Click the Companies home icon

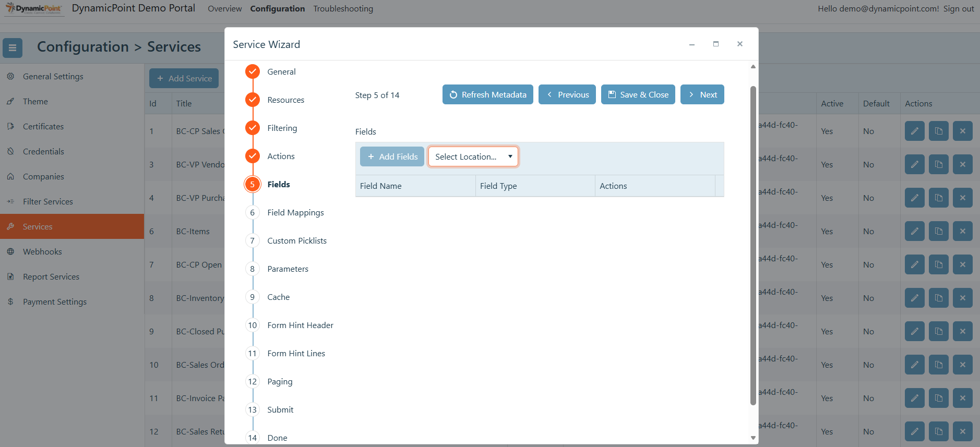pos(10,176)
